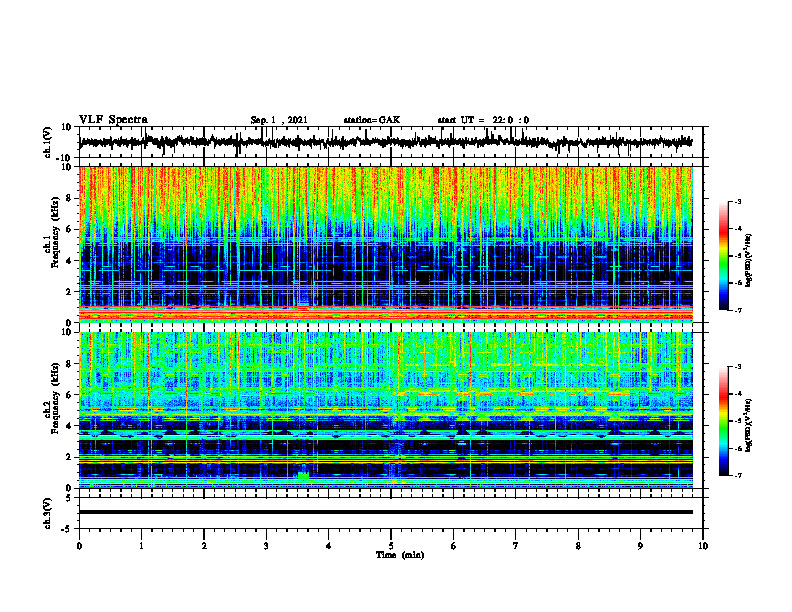Viewport: 792px width, 612px height.
Task: Click the 6 kHz tick on ch.2 frequency axis
Action: pyautogui.click(x=70, y=395)
